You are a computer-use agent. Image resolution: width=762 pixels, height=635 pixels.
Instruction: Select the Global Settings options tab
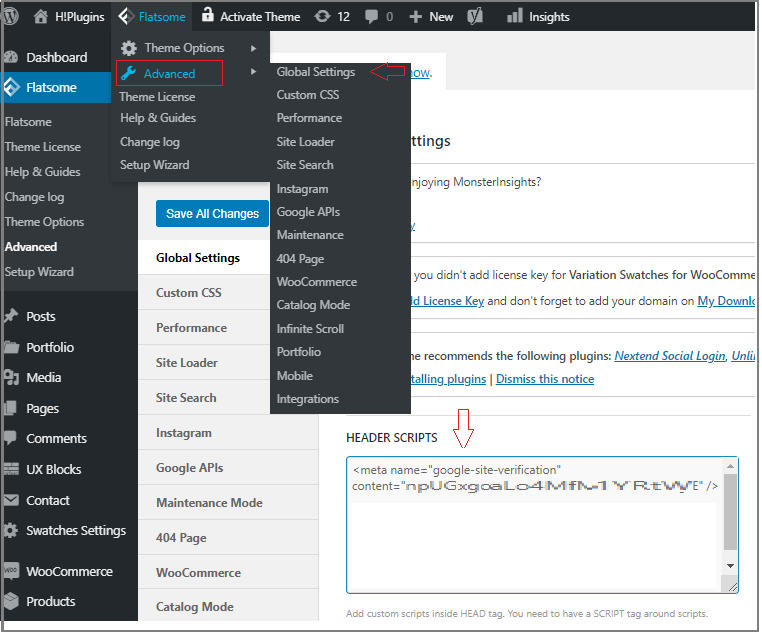204,258
